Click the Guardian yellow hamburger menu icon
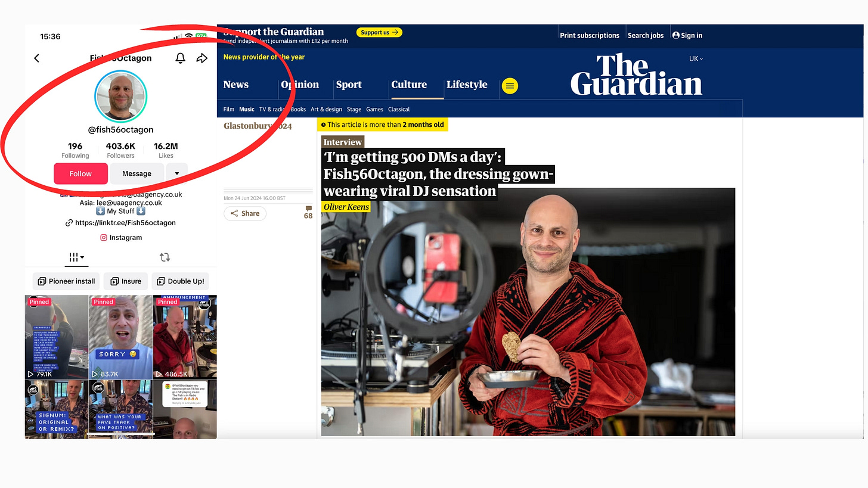The width and height of the screenshot is (868, 488). point(510,86)
